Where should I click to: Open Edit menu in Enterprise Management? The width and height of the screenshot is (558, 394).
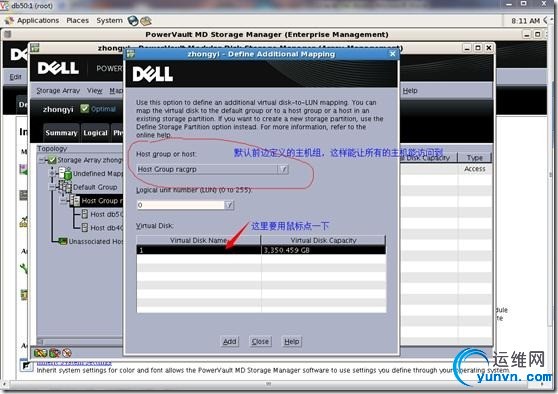[15, 77]
